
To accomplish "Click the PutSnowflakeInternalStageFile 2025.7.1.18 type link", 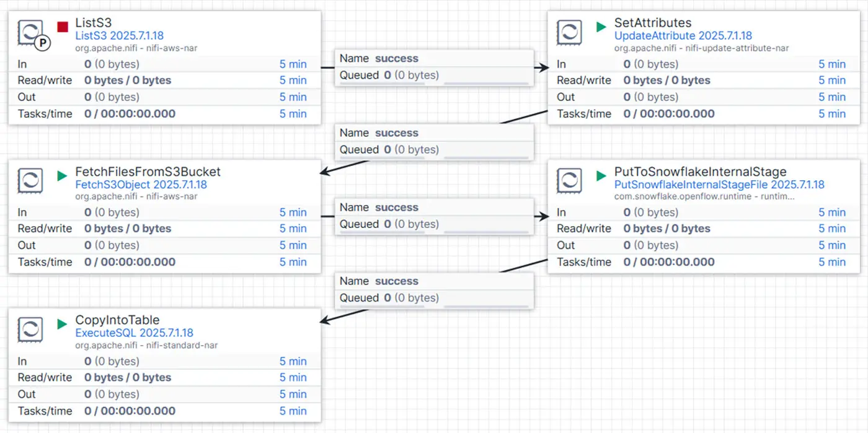I will [x=720, y=185].
